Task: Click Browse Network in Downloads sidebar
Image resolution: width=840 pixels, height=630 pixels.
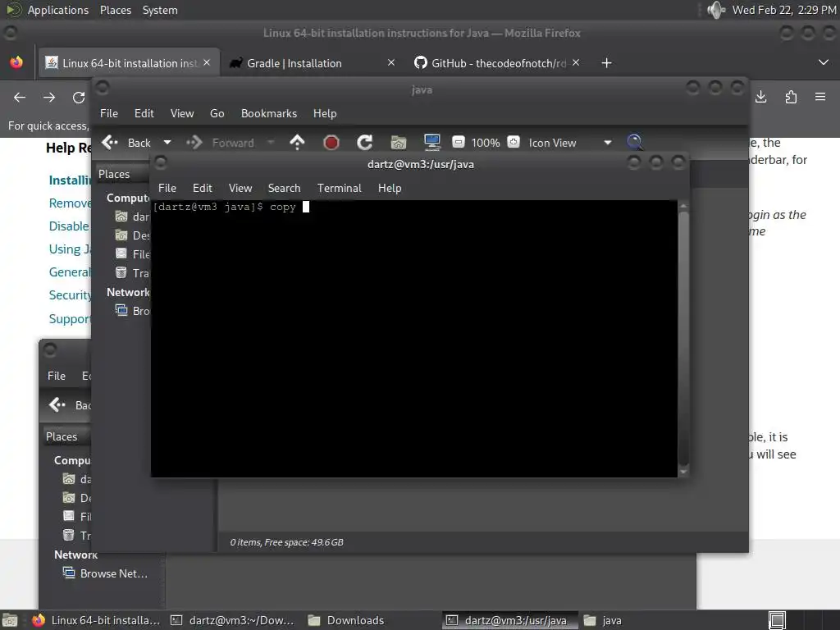Action: click(105, 573)
